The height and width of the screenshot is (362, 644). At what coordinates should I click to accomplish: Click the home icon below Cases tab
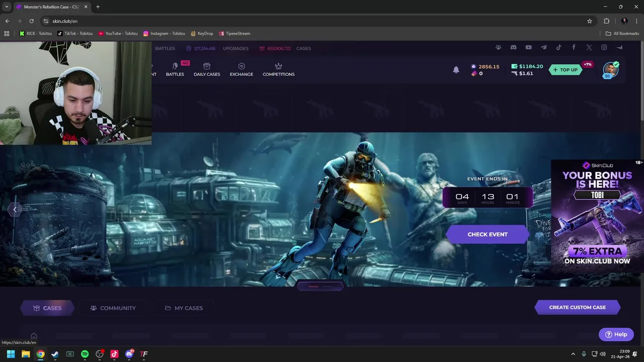click(x=34, y=336)
